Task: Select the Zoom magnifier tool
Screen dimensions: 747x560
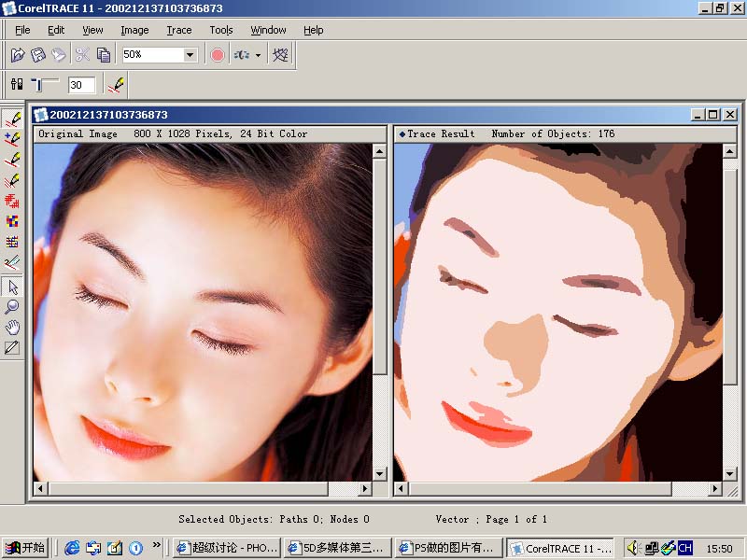Action: 12,306
